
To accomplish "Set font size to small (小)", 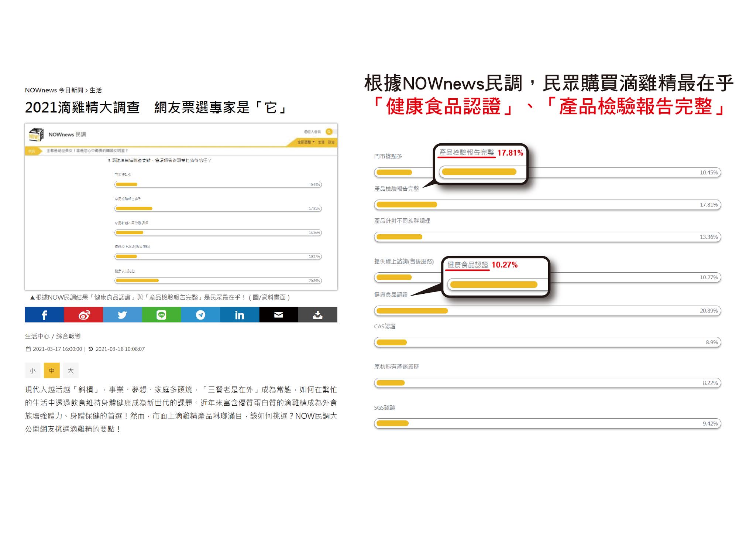I will tap(33, 371).
